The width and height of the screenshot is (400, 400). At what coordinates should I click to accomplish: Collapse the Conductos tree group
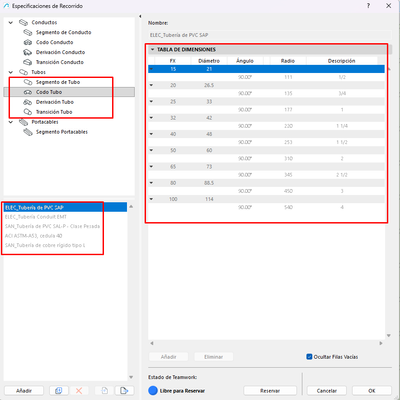coord(11,23)
